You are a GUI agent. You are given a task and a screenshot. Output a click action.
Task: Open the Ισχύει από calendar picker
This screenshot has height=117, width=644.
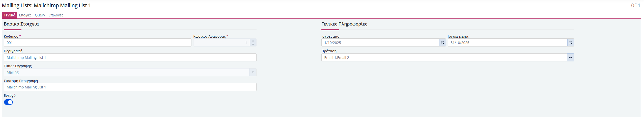[x=442, y=42]
